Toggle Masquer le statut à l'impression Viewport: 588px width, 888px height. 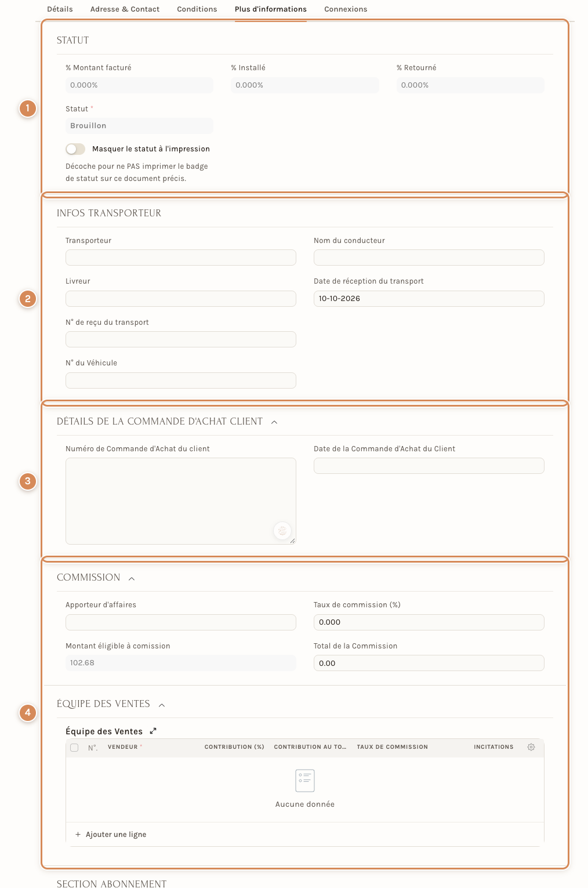coord(75,149)
